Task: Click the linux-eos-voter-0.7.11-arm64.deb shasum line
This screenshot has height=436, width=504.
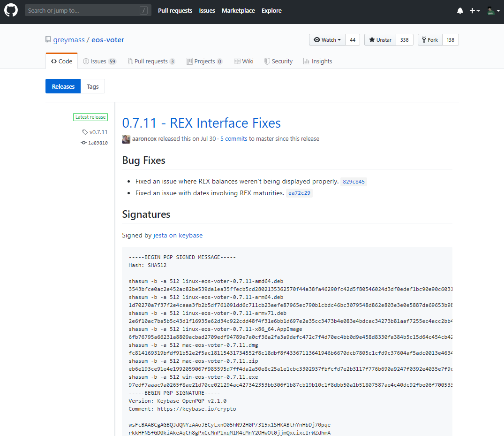Action: pyautogui.click(x=206, y=298)
